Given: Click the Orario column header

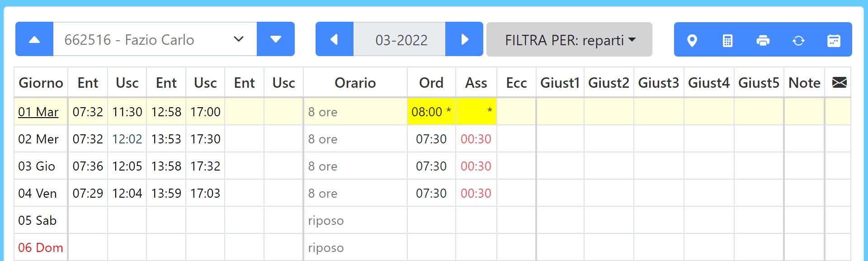Looking at the screenshot, I should click(355, 83).
